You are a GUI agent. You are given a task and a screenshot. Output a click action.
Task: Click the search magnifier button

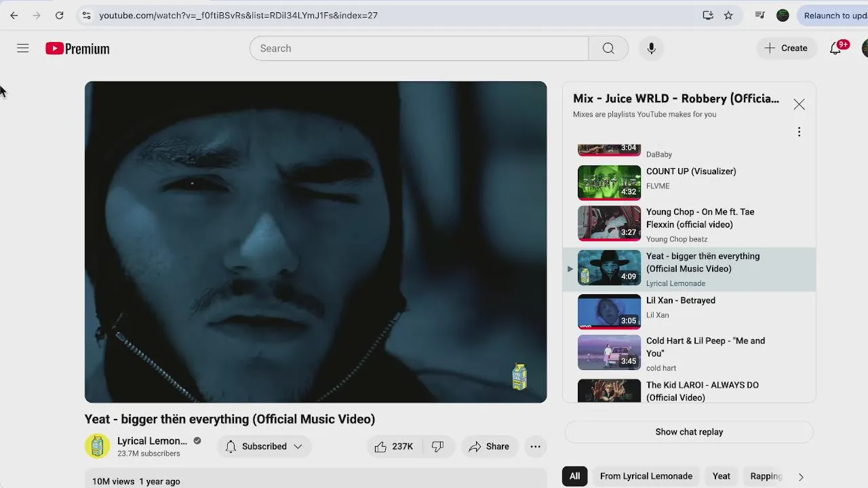(x=608, y=48)
